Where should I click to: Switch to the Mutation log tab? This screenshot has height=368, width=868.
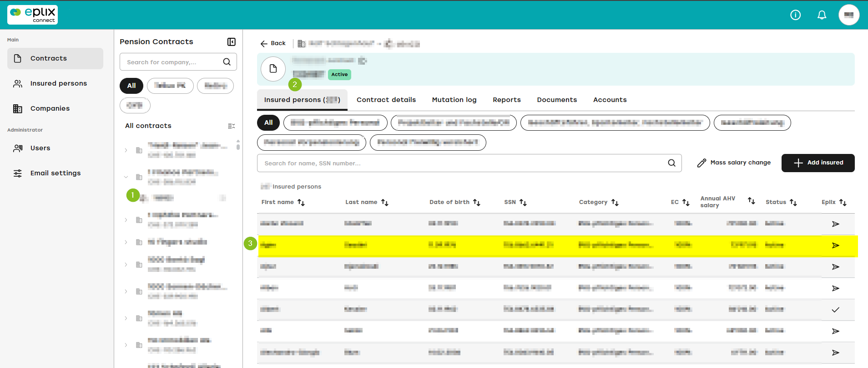click(454, 100)
